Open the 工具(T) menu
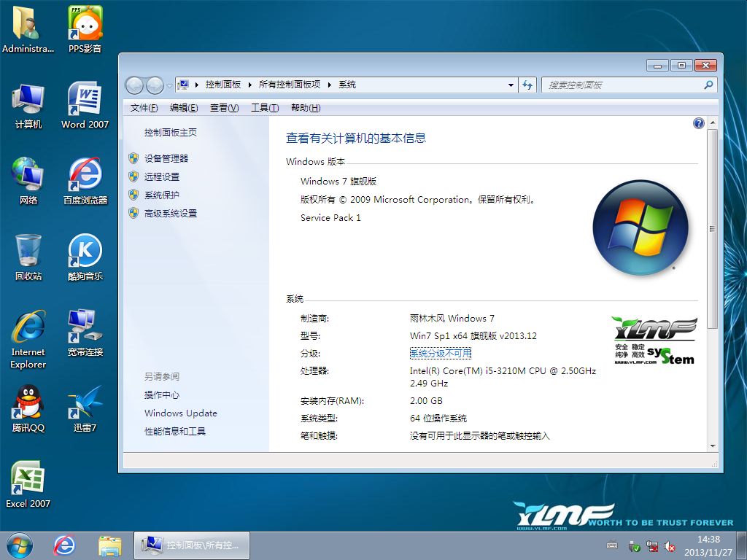The width and height of the screenshot is (747, 560). (265, 108)
